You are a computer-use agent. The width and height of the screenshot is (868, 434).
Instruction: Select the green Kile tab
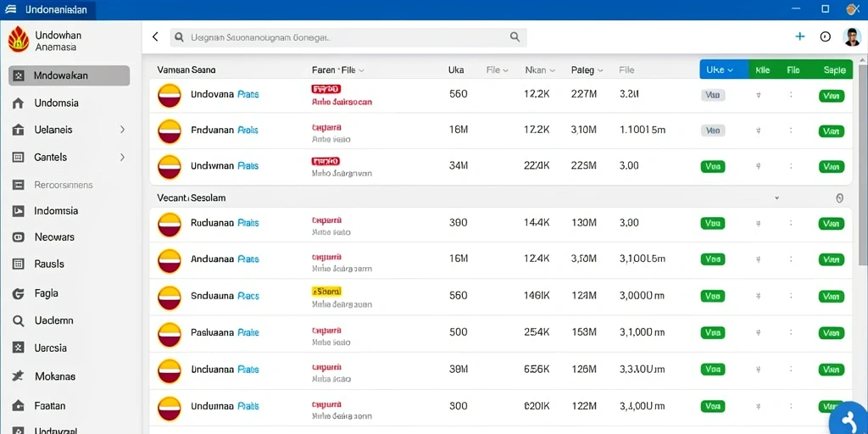click(x=762, y=70)
